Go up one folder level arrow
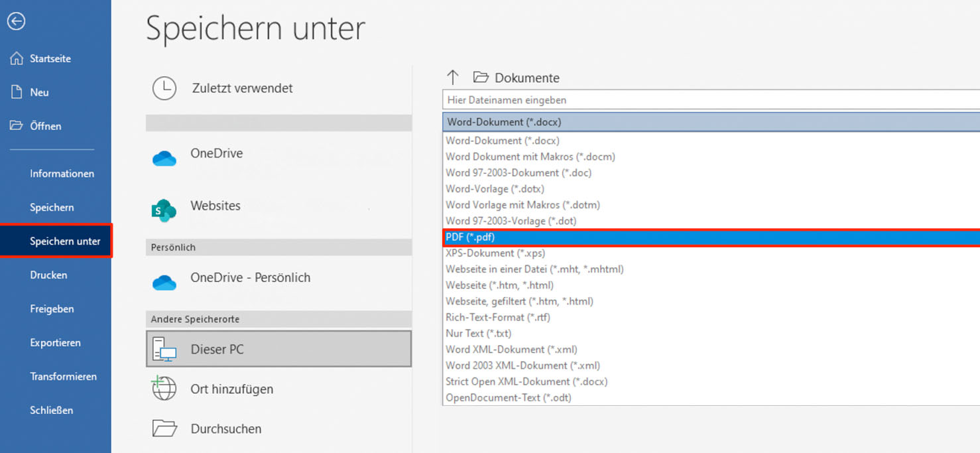This screenshot has width=980, height=453. click(x=453, y=78)
